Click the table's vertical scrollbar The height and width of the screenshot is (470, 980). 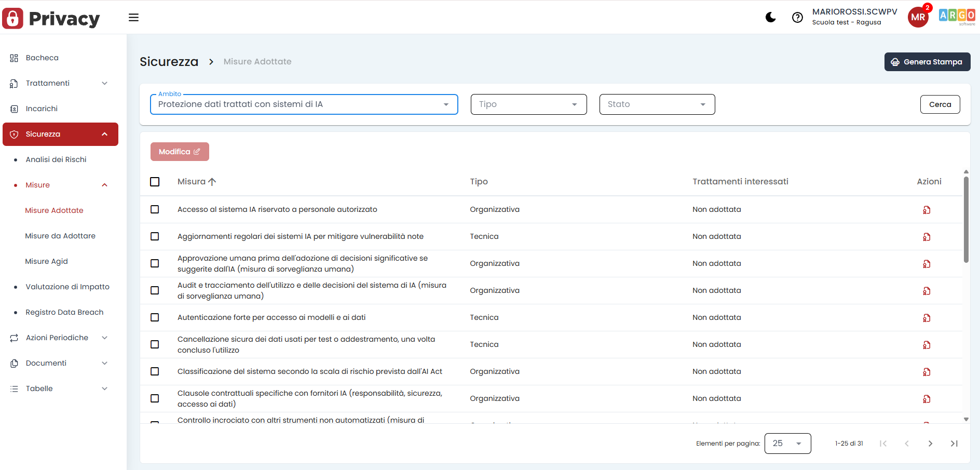[x=966, y=219]
